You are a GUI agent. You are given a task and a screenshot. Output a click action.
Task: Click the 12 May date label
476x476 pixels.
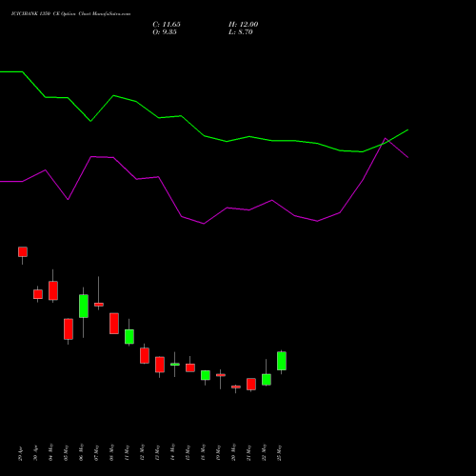coord(142,453)
